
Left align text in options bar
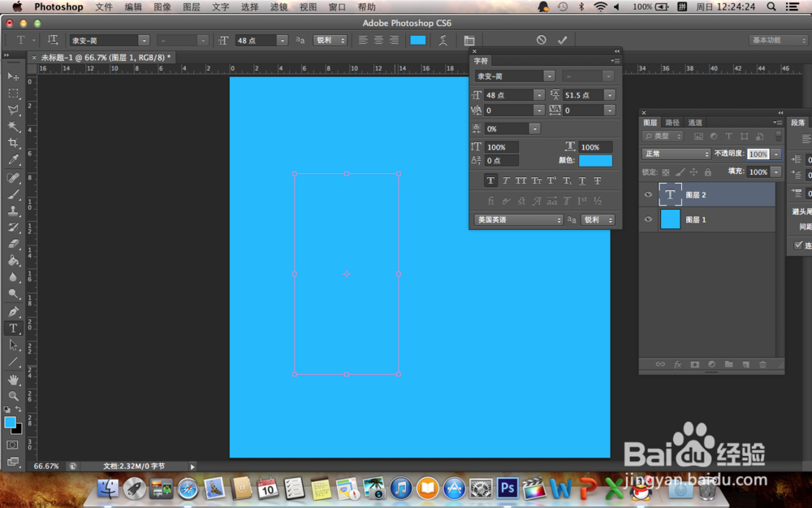(363, 40)
